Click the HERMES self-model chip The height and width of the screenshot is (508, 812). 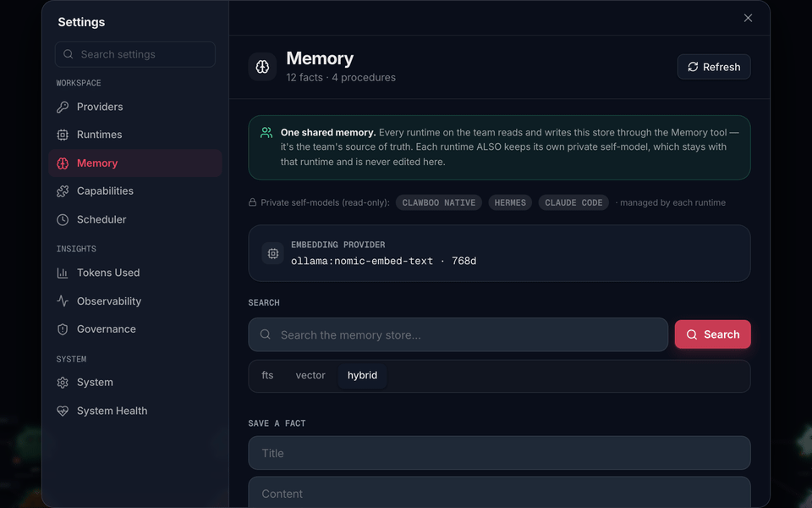(x=510, y=202)
